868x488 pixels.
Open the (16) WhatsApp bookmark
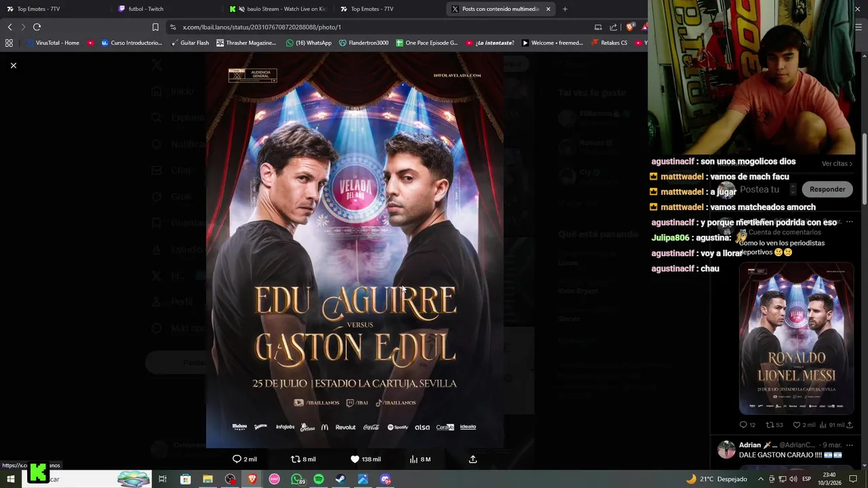pos(309,43)
